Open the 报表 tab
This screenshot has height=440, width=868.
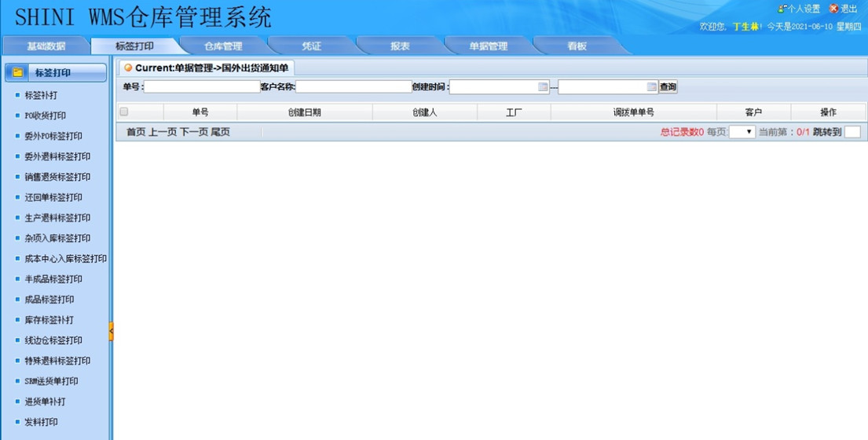[x=400, y=46]
